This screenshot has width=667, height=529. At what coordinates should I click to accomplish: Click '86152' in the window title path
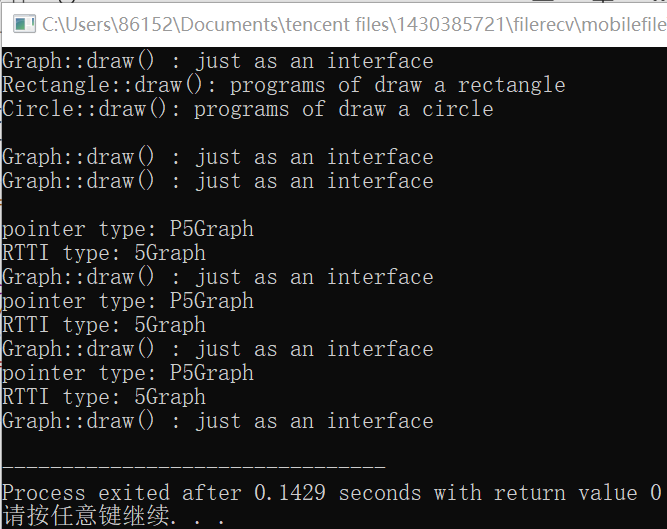point(145,24)
